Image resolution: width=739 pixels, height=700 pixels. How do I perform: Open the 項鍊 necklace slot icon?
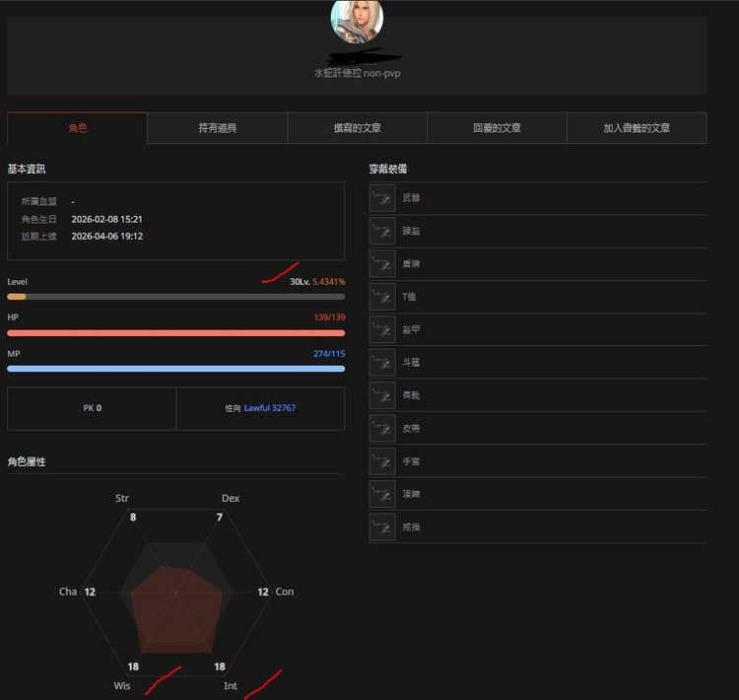click(382, 494)
